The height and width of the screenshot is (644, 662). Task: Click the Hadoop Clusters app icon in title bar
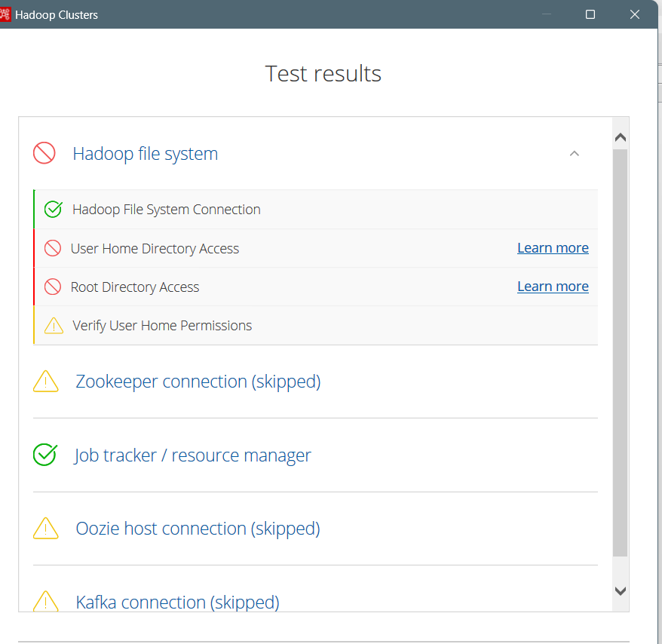(x=5, y=14)
